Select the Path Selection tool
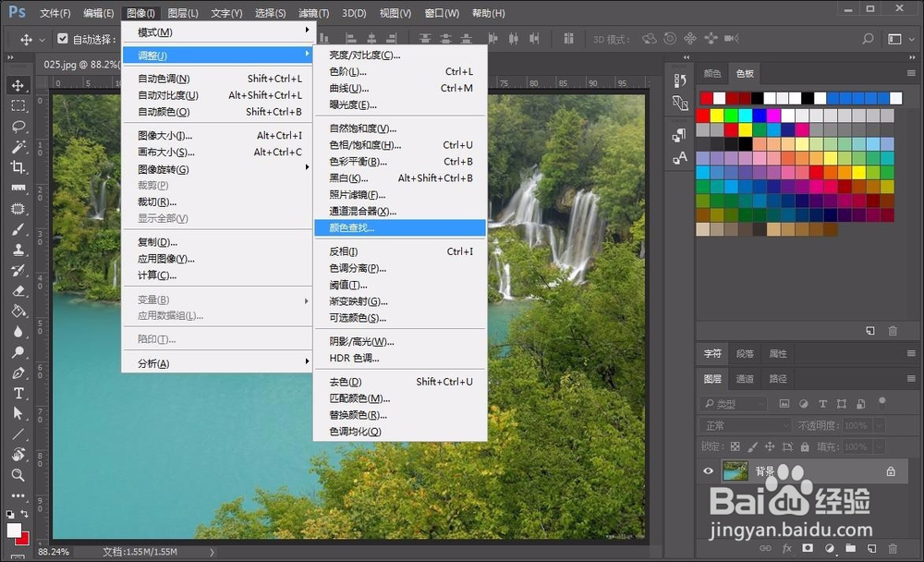The width and height of the screenshot is (924, 562). tap(18, 413)
